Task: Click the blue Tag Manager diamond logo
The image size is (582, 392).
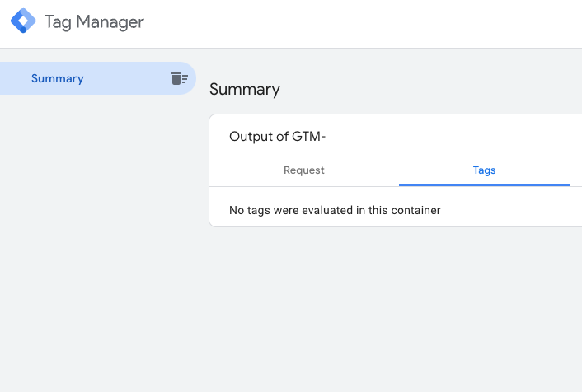Action: click(x=23, y=21)
